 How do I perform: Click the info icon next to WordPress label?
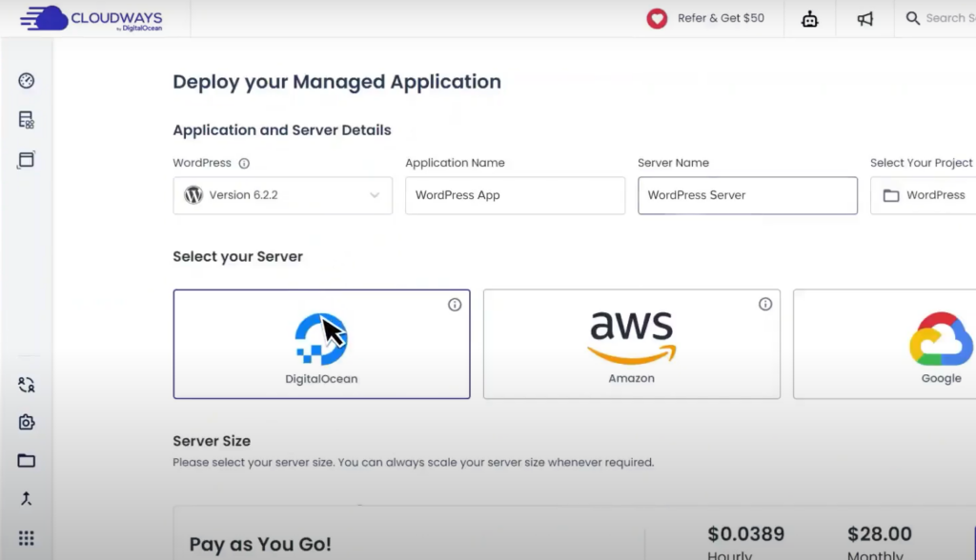point(244,163)
